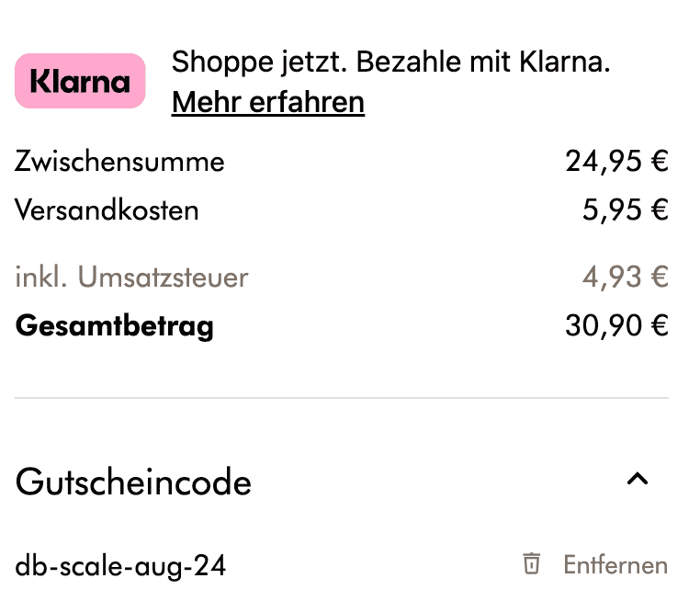700x601 pixels.
Task: Open the Mehr erfahren link
Action: 268,102
